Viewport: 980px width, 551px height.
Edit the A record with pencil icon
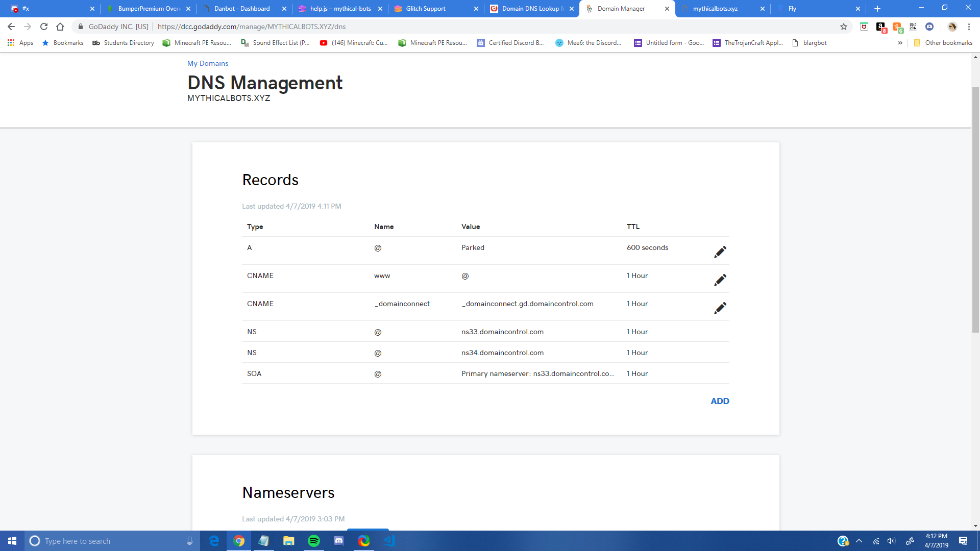720,252
